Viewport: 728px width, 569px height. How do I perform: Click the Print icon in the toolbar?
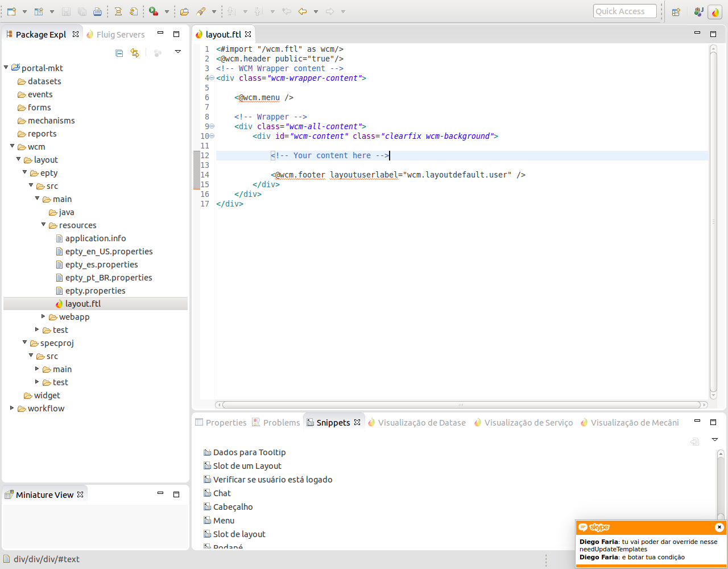pos(98,11)
